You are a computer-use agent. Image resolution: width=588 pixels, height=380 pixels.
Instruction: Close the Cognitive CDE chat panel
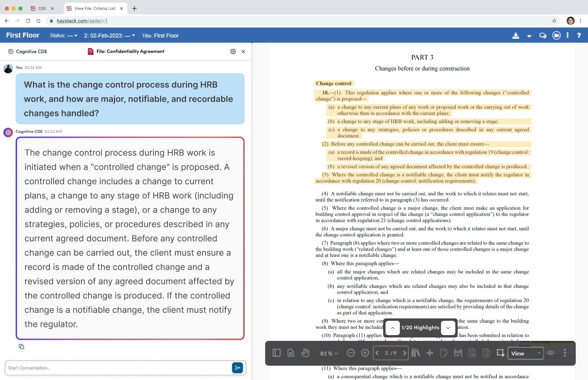[243, 51]
